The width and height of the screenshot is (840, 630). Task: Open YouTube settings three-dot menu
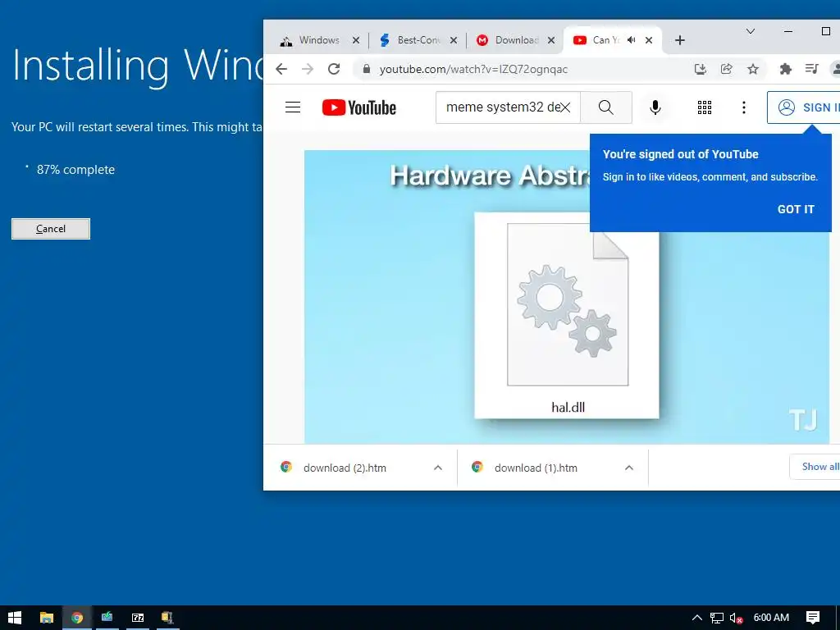click(743, 107)
